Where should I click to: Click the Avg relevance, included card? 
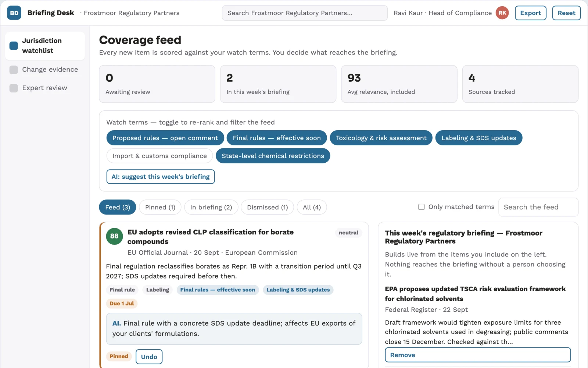(x=399, y=84)
